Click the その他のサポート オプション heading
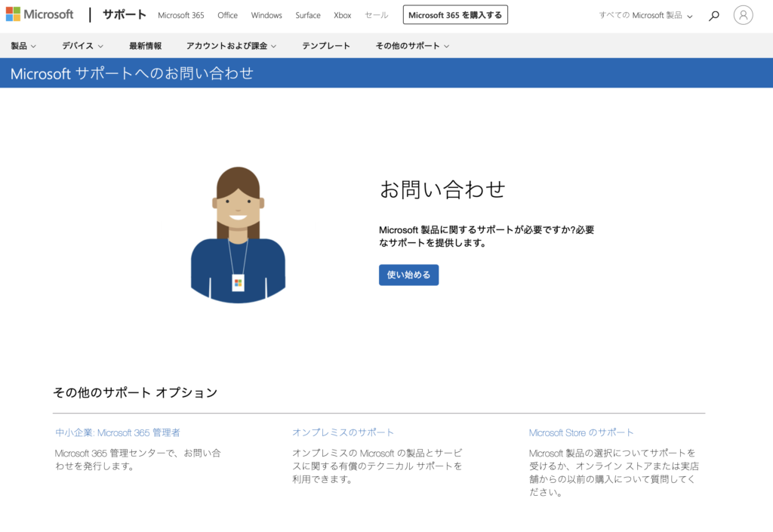This screenshot has height=532, width=773. pos(135,392)
